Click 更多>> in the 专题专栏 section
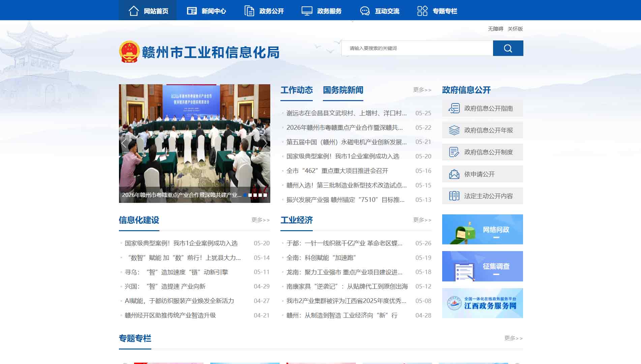 (x=514, y=338)
